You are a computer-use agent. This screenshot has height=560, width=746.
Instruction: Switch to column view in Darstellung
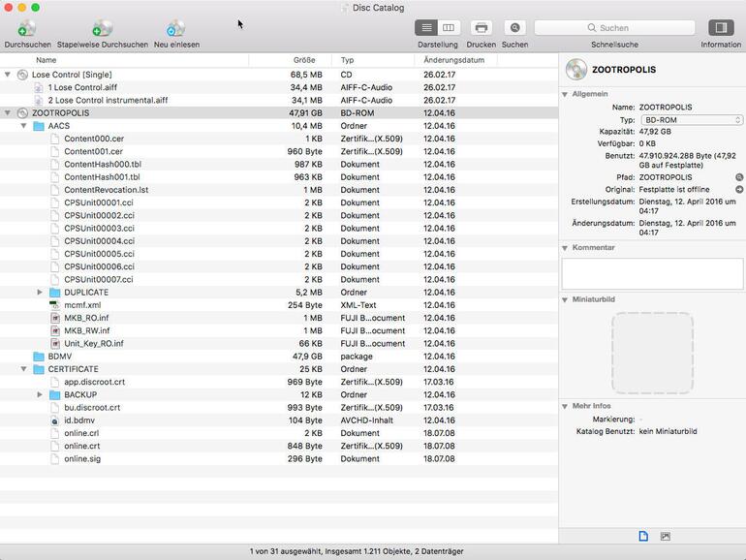[x=449, y=28]
